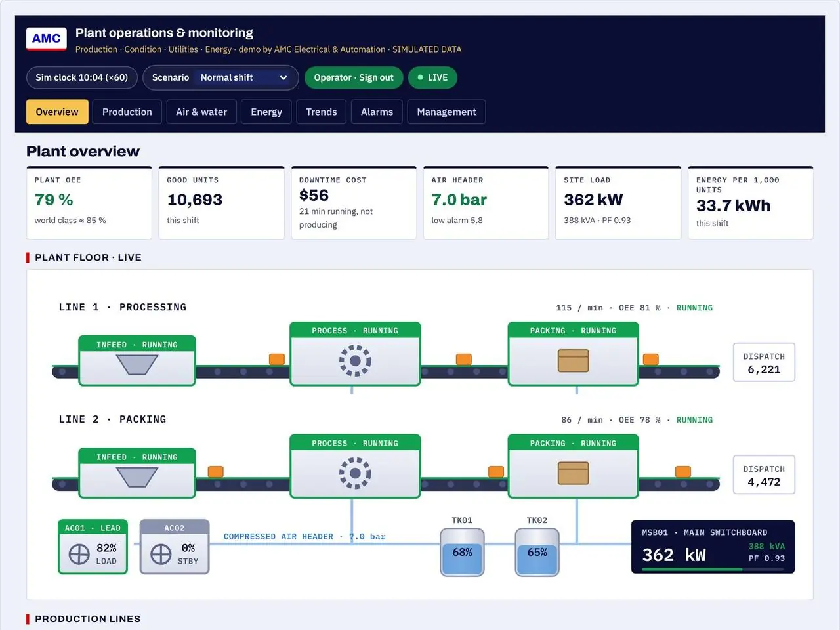This screenshot has width=840, height=630.
Task: Select the AC02 standby compressor icon
Action: tap(161, 555)
